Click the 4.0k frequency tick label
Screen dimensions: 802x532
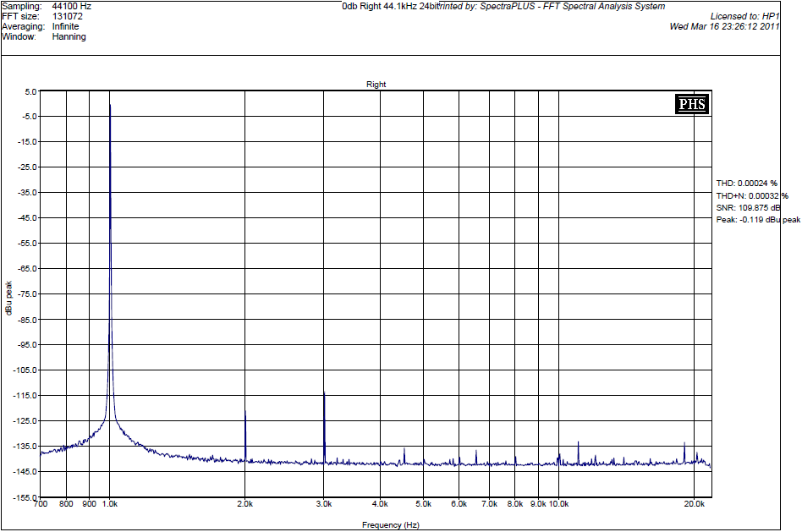(380, 504)
